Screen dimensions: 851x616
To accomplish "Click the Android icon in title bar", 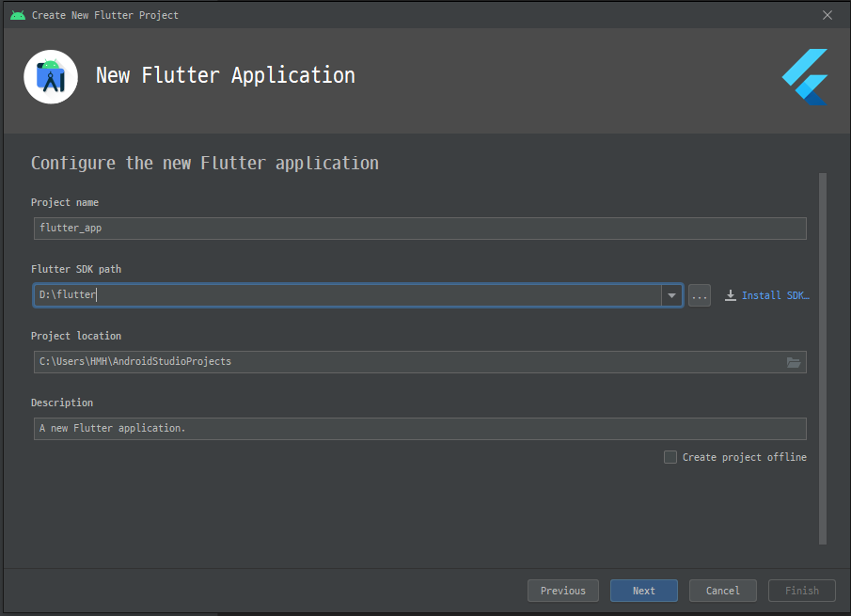I will point(18,15).
